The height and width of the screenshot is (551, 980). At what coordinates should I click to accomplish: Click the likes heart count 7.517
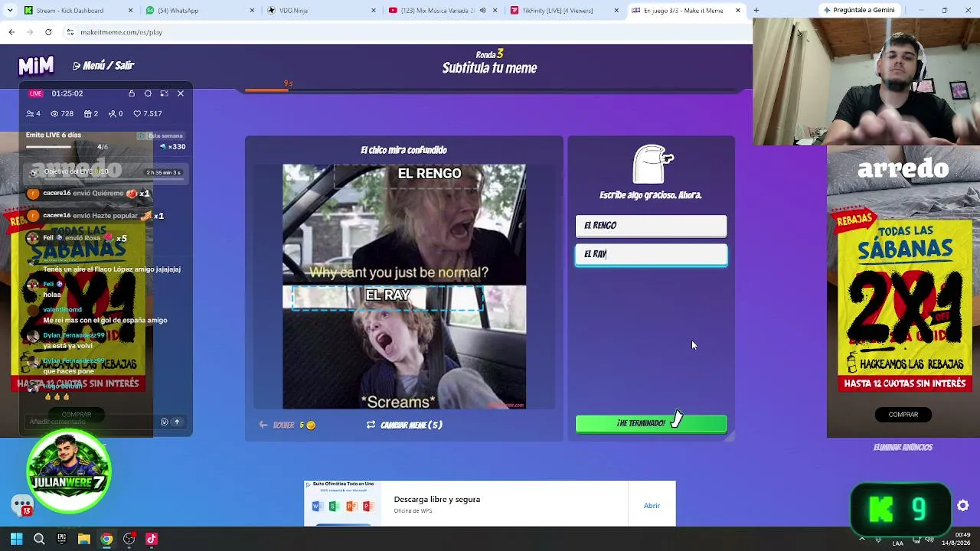point(148,113)
